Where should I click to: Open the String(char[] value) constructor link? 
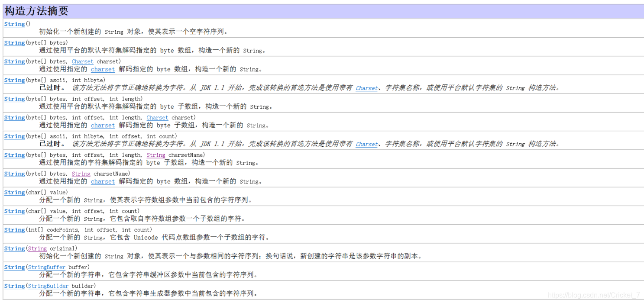14,192
